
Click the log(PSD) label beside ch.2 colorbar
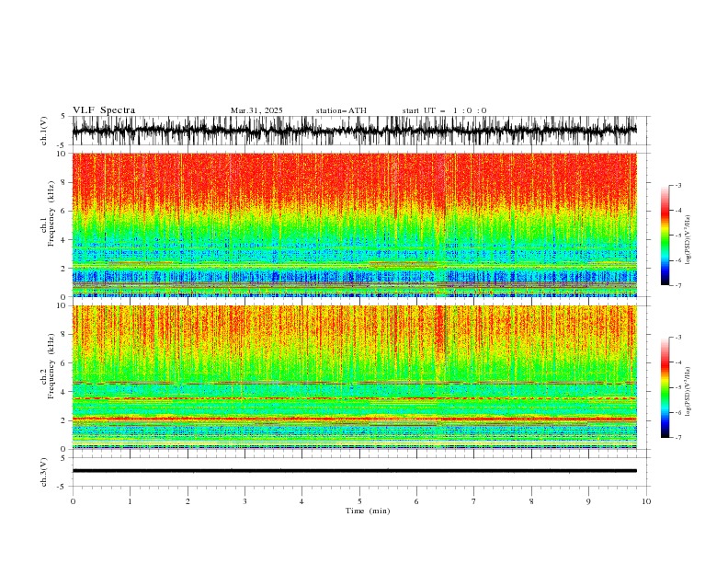[688, 392]
